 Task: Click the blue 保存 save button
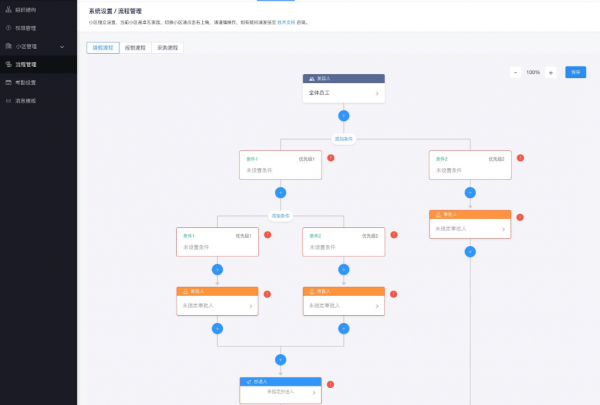575,72
